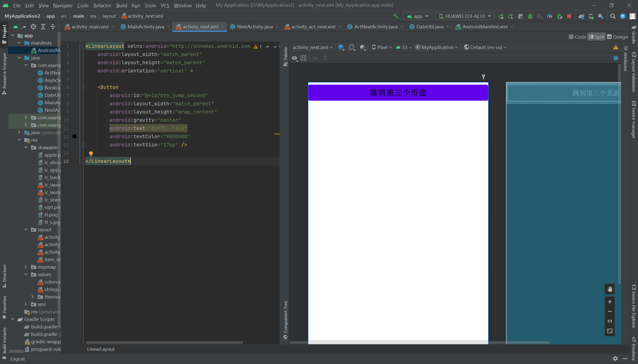Open the Default (en-us) locale dropdown
This screenshot has width=638, height=364.
[485, 47]
